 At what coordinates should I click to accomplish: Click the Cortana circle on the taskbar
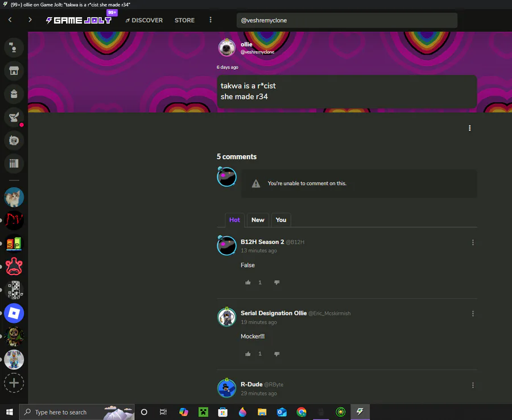pos(144,412)
